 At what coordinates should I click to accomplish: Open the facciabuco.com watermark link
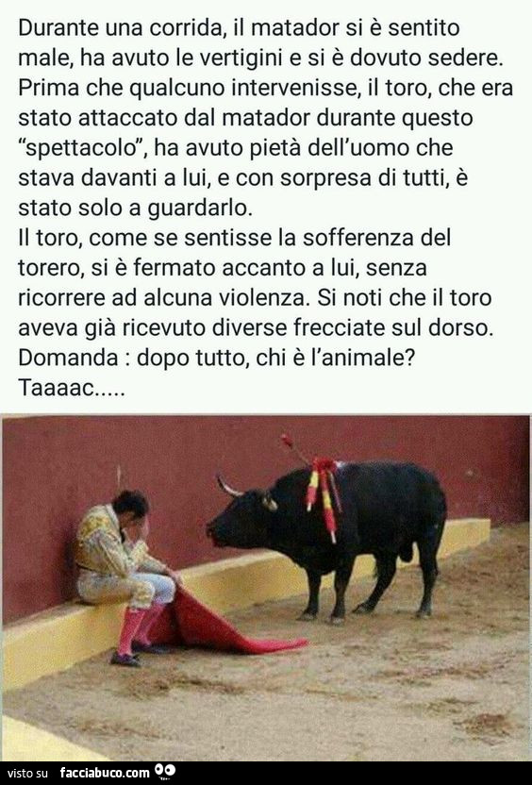(105, 773)
